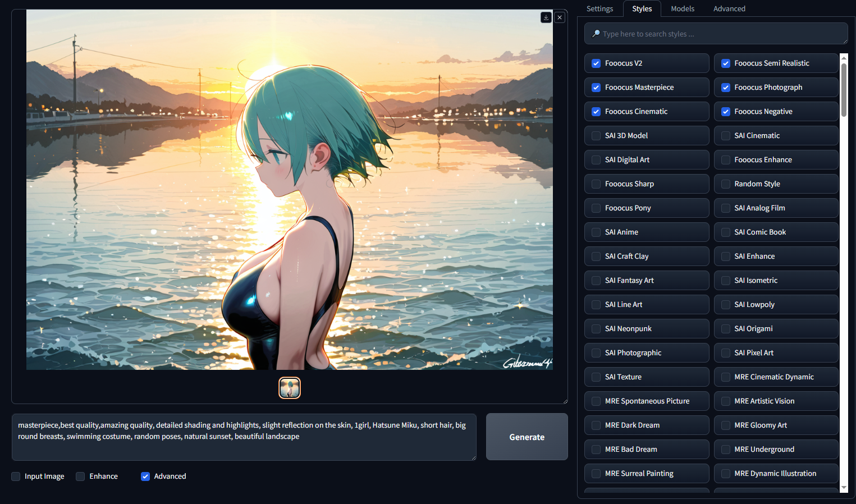Enable the MRE Underground style
Image resolution: width=856 pixels, height=504 pixels.
pyautogui.click(x=726, y=450)
